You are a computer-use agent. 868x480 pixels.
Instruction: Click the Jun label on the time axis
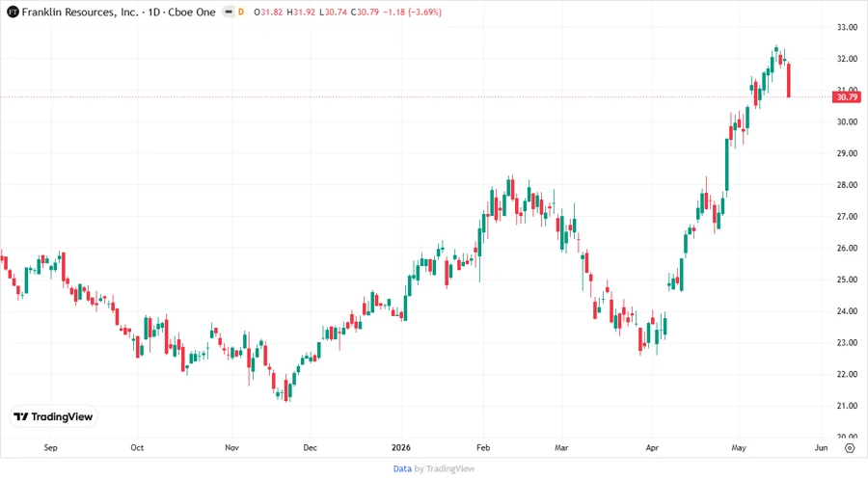coord(821,447)
